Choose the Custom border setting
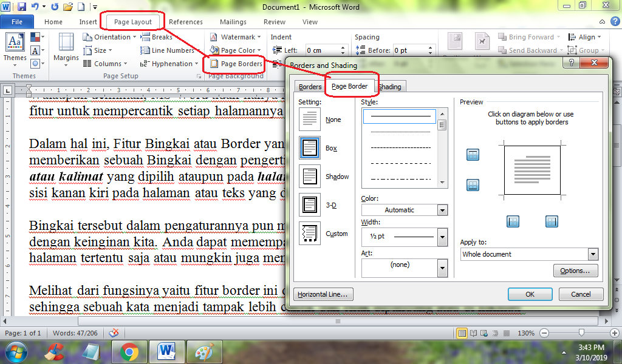The image size is (622, 364). [x=309, y=234]
